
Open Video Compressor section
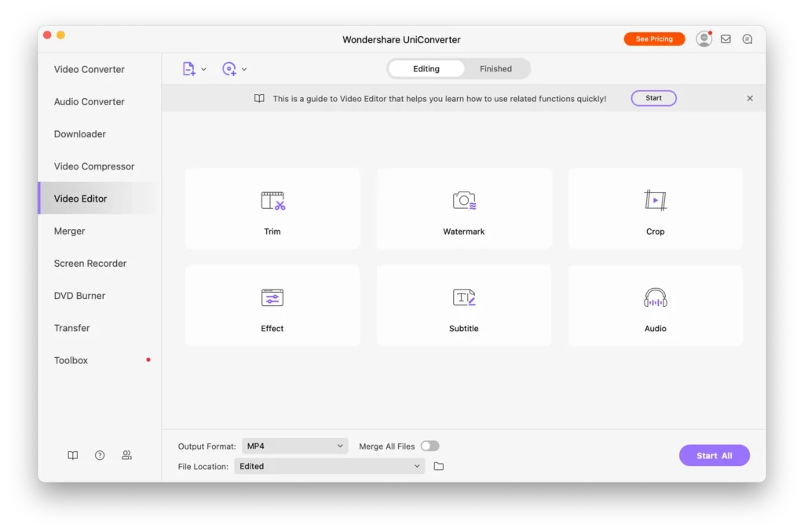click(100, 166)
